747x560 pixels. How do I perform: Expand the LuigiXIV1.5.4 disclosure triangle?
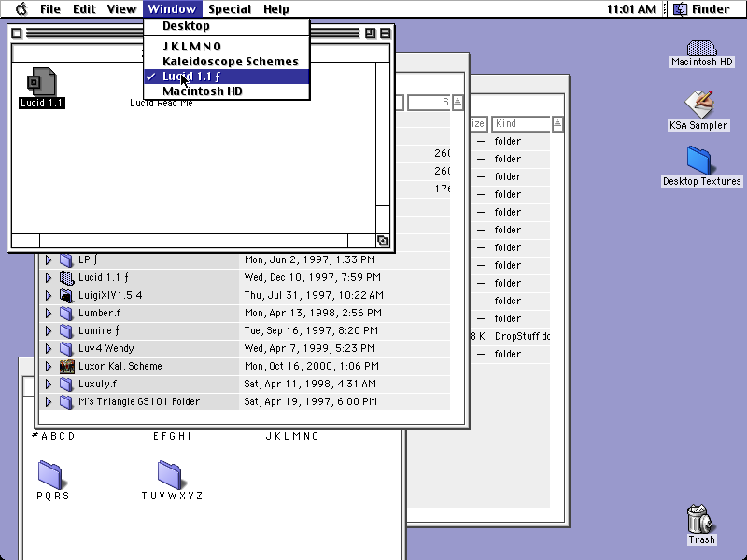click(x=49, y=295)
